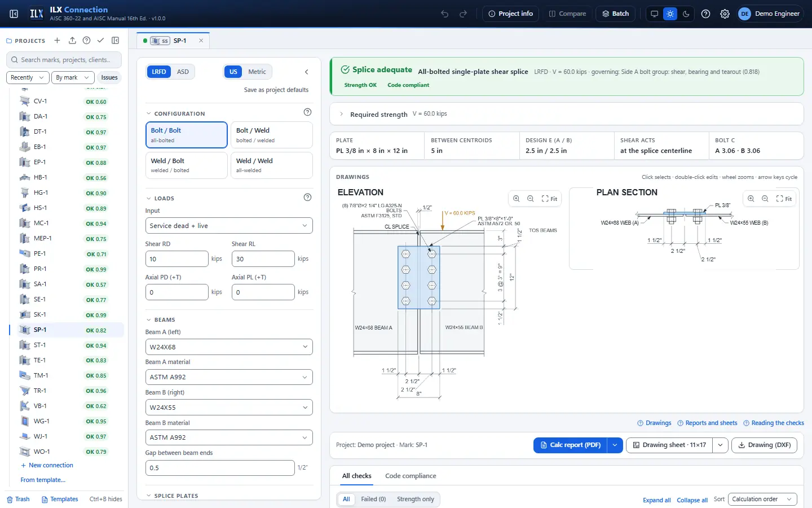The image size is (812, 508).
Task: Collapse the input panel with chevron
Action: coord(306,72)
